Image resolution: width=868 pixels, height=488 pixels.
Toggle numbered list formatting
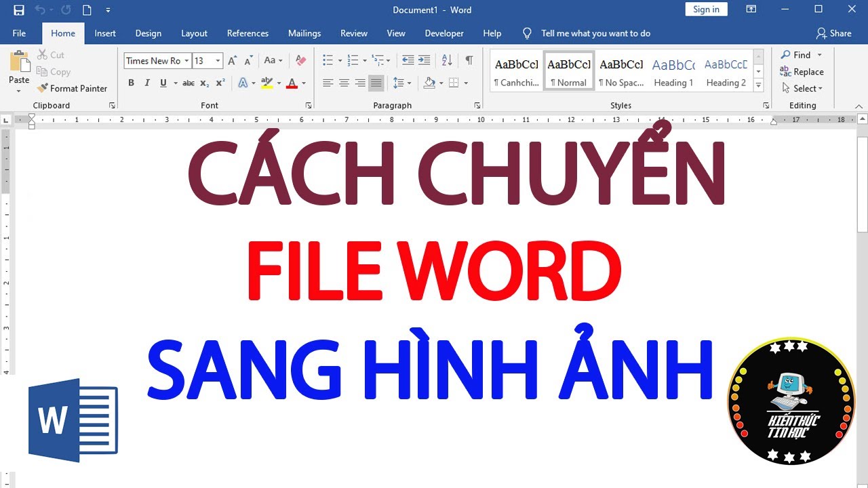point(353,60)
